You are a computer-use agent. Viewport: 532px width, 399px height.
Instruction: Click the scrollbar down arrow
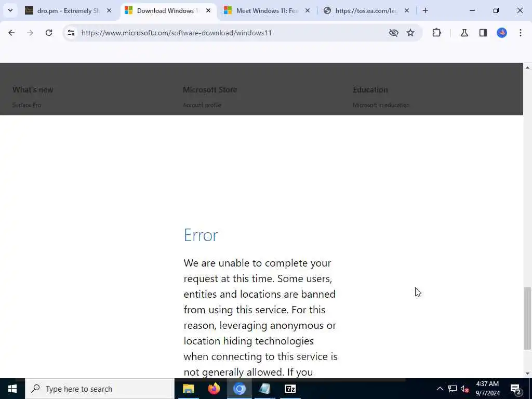(527, 374)
